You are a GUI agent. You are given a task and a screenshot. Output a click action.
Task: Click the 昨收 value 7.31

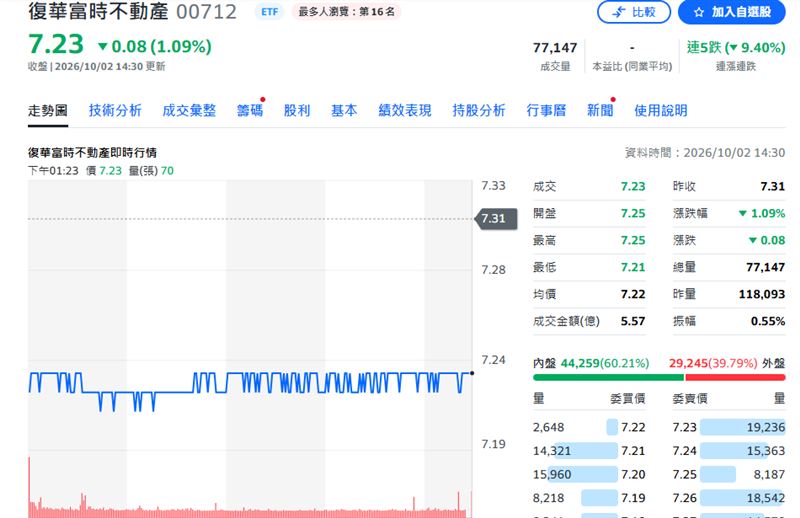pos(772,186)
